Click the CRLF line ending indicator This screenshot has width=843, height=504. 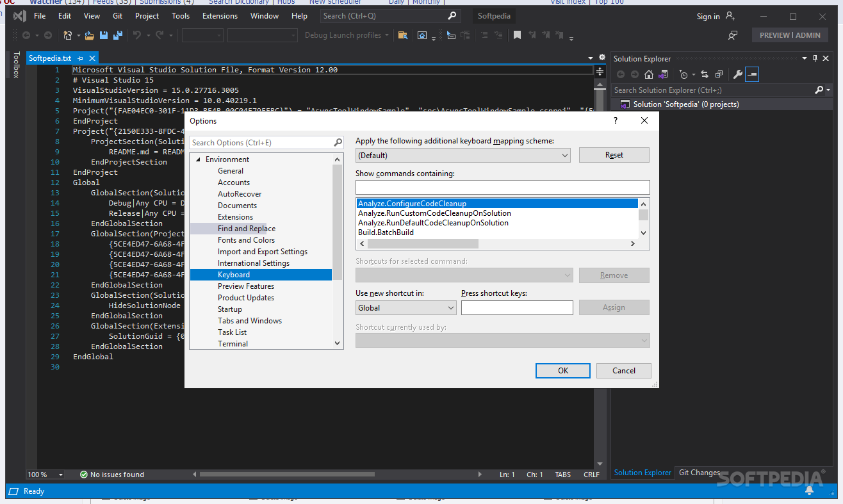(591, 475)
